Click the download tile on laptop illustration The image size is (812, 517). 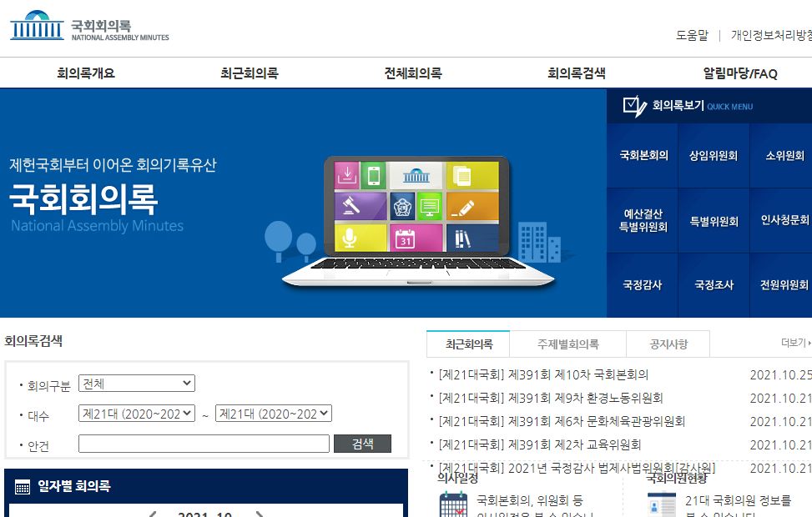click(347, 175)
